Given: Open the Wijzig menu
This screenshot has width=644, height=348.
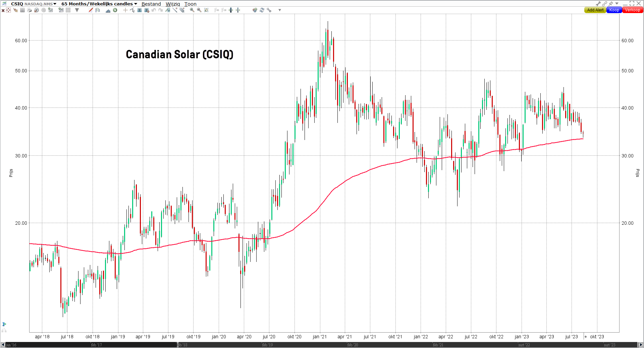Looking at the screenshot, I should pos(173,4).
